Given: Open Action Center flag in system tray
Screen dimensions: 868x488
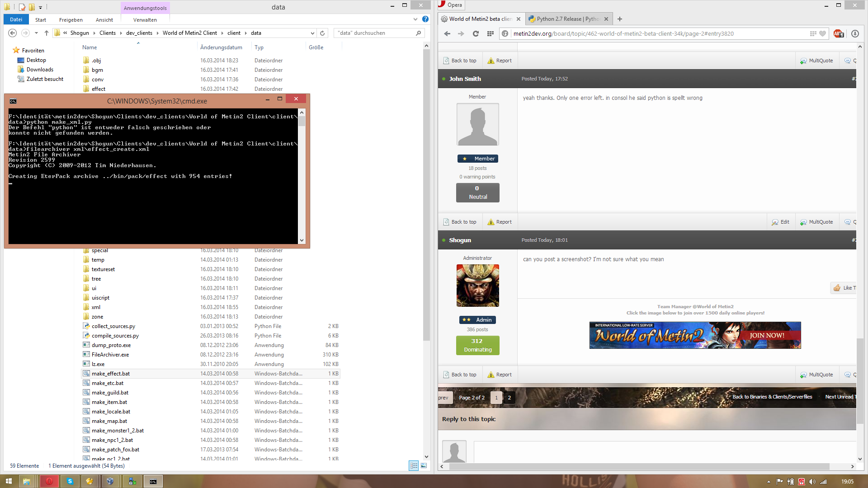Looking at the screenshot, I should [780, 482].
